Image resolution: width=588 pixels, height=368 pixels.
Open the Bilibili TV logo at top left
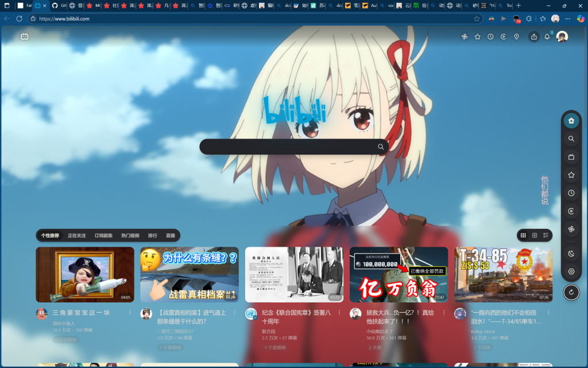pos(25,36)
